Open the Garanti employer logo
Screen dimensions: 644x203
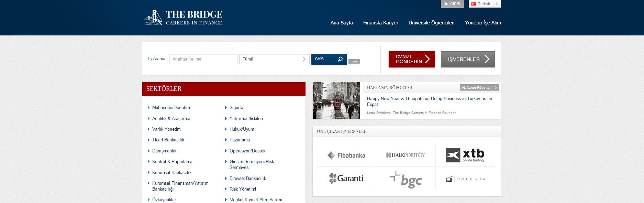tap(346, 178)
